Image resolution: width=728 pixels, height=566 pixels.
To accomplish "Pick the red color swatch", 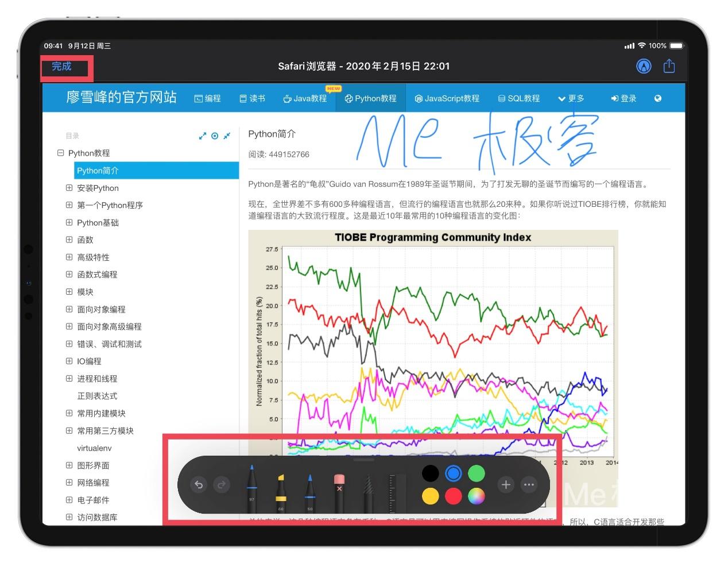I will (454, 496).
